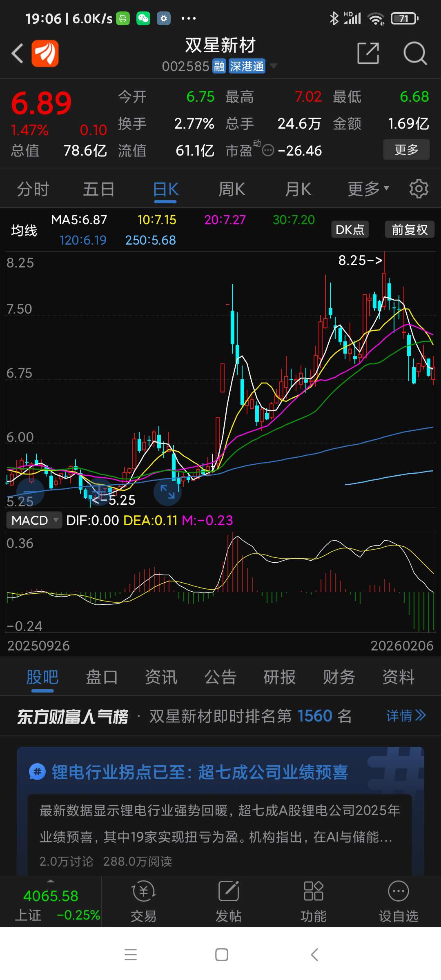Image resolution: width=441 pixels, height=980 pixels.
Task: Open chart settings gear icon
Action: click(419, 189)
